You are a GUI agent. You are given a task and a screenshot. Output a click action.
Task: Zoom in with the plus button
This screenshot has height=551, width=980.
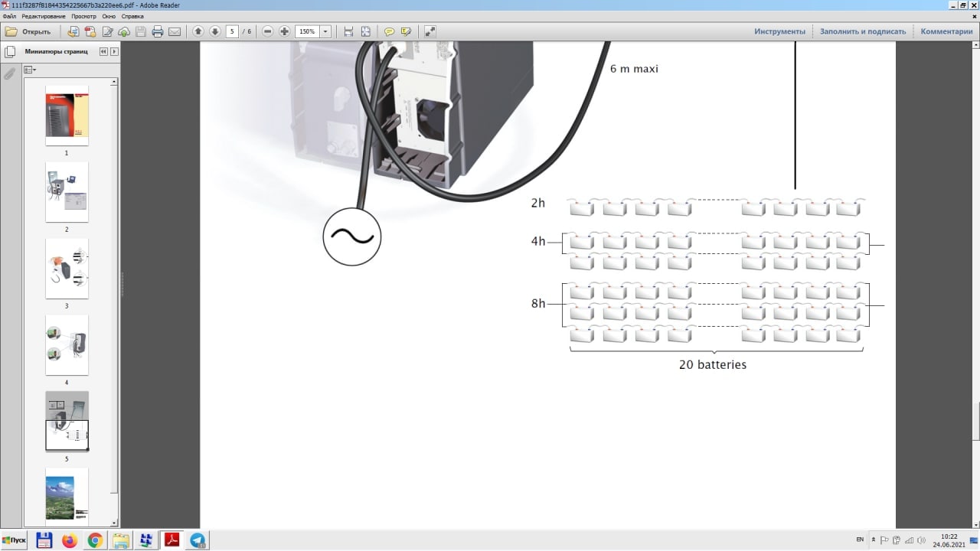pyautogui.click(x=285, y=31)
